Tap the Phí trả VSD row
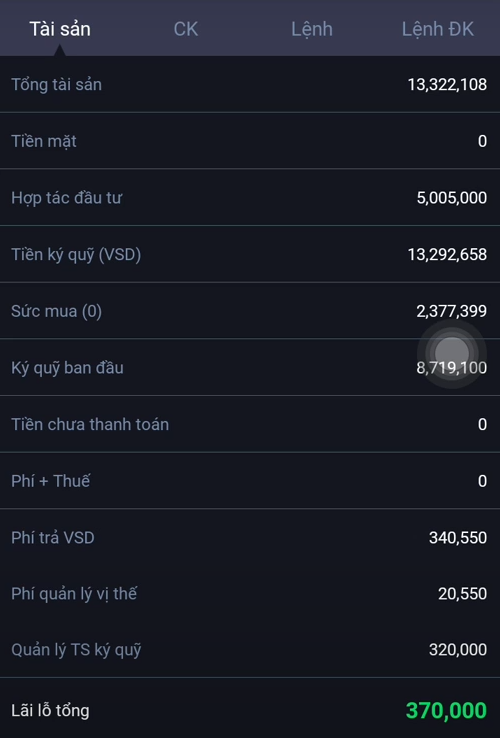 click(250, 537)
